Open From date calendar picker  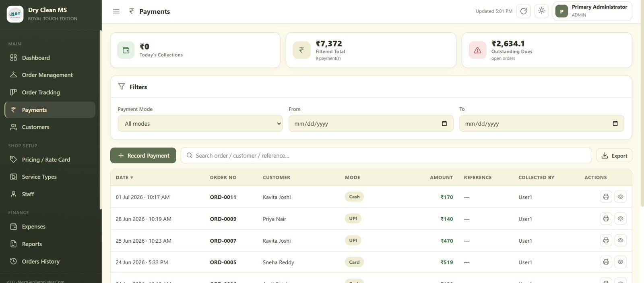point(444,123)
